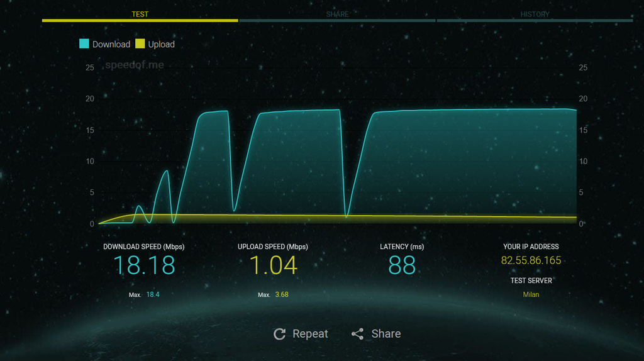Toggle the cyan Download legend swatch
Viewport: 644px width, 361px height.
pyautogui.click(x=84, y=43)
